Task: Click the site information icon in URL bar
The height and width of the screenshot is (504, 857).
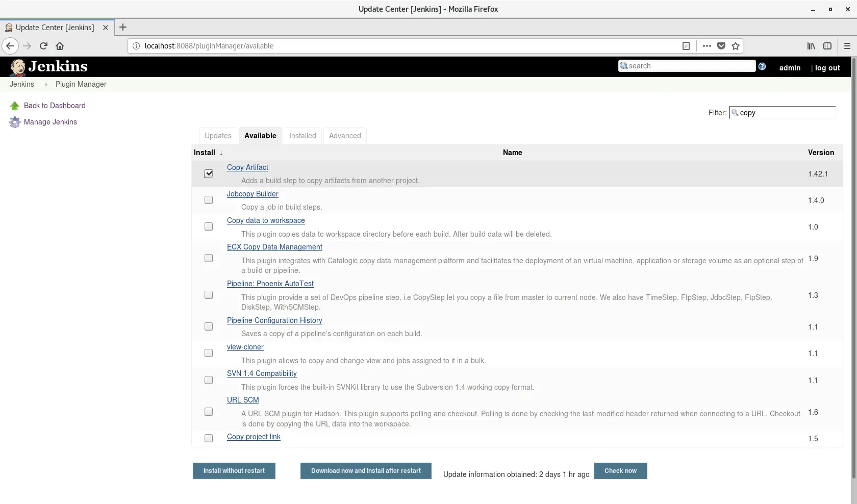Action: tap(136, 46)
